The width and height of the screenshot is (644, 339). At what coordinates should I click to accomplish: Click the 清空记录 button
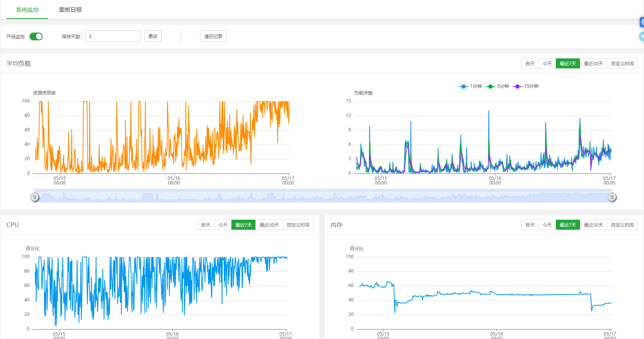tap(213, 36)
